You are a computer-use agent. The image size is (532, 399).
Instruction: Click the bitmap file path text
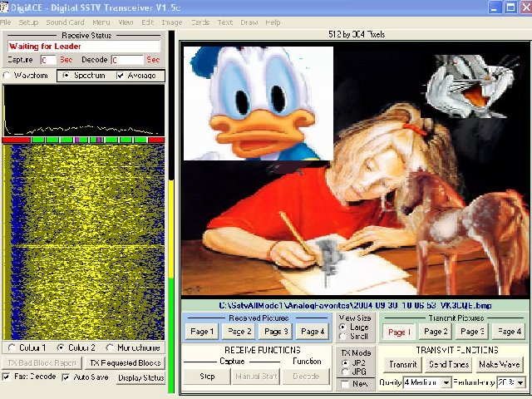[x=355, y=305]
